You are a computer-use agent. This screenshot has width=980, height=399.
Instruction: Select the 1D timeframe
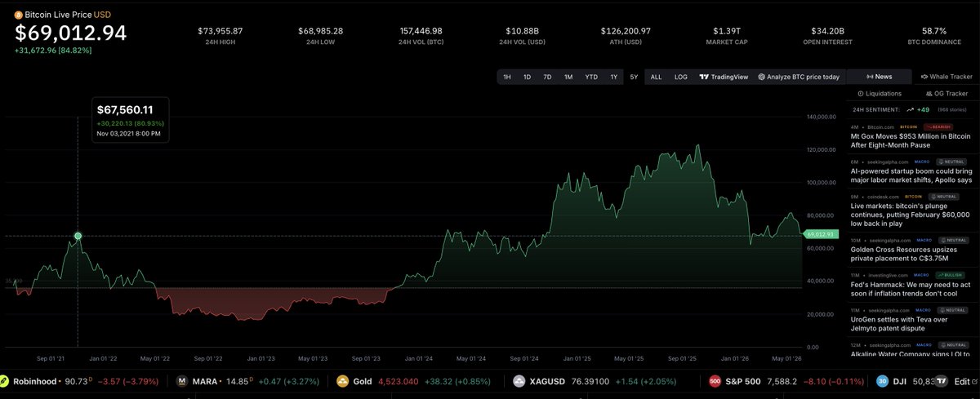point(527,77)
